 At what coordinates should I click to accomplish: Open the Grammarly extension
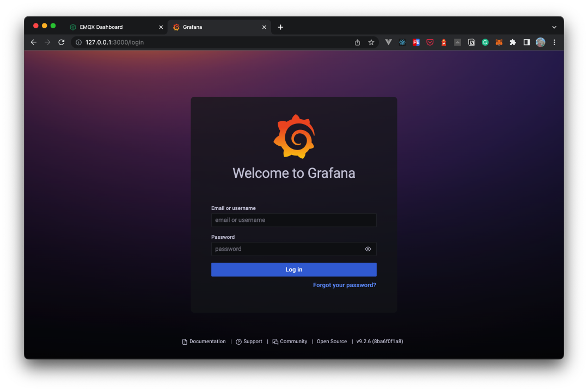pyautogui.click(x=485, y=42)
